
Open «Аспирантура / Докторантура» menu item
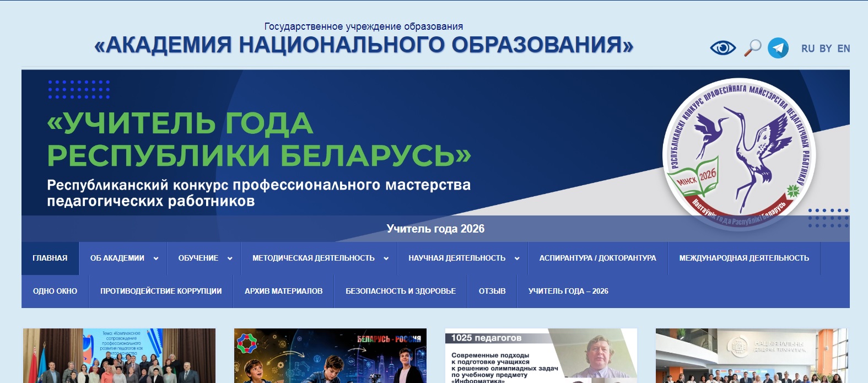pos(598,258)
